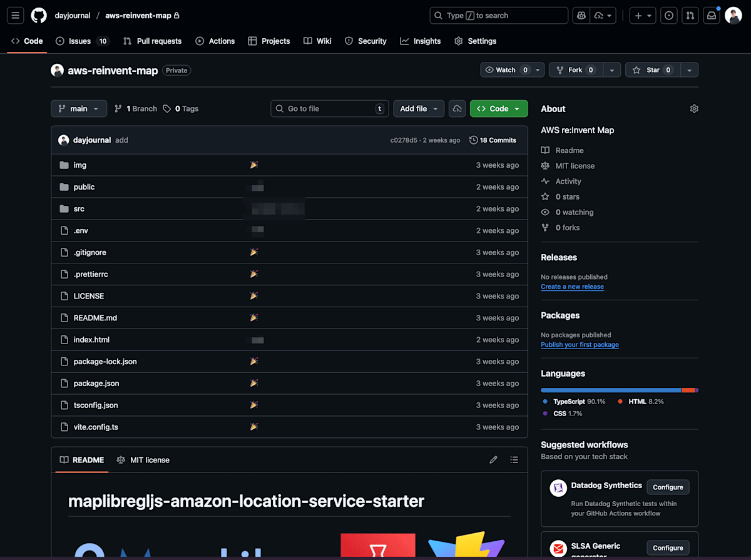Click the repository owner avatar beside aws-reinvent-map

[58, 71]
